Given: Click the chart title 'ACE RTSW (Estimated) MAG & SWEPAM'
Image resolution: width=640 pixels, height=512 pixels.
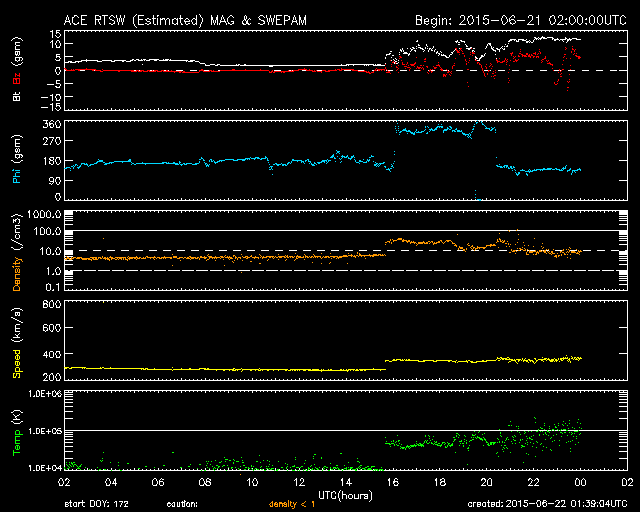Looking at the screenshot, I should [185, 20].
